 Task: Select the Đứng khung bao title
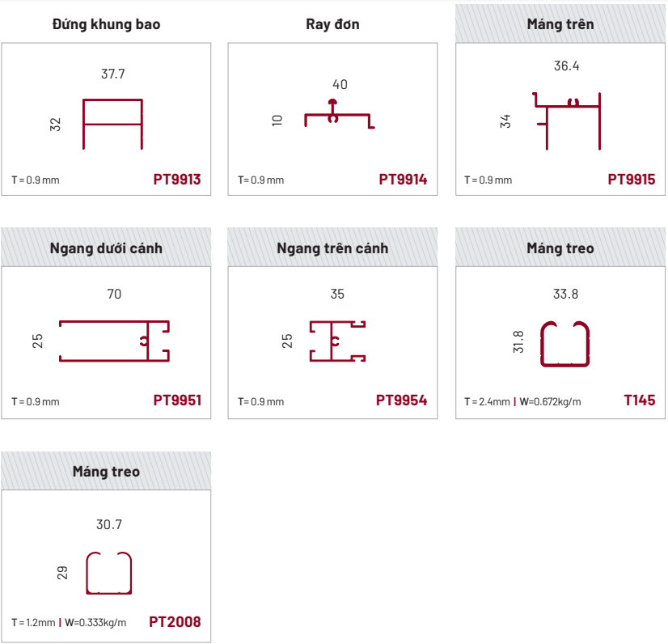106,24
